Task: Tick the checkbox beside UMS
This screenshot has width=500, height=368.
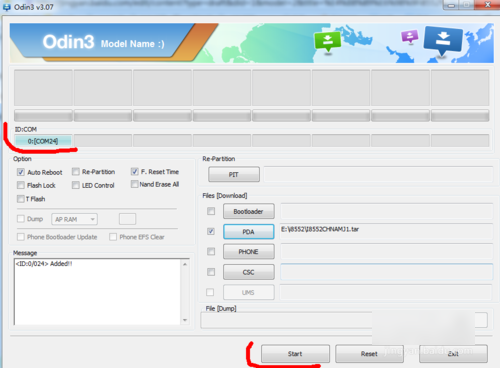Action: point(210,292)
